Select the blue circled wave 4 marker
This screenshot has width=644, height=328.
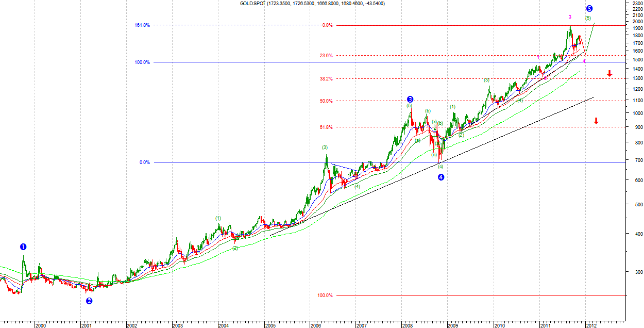(441, 177)
